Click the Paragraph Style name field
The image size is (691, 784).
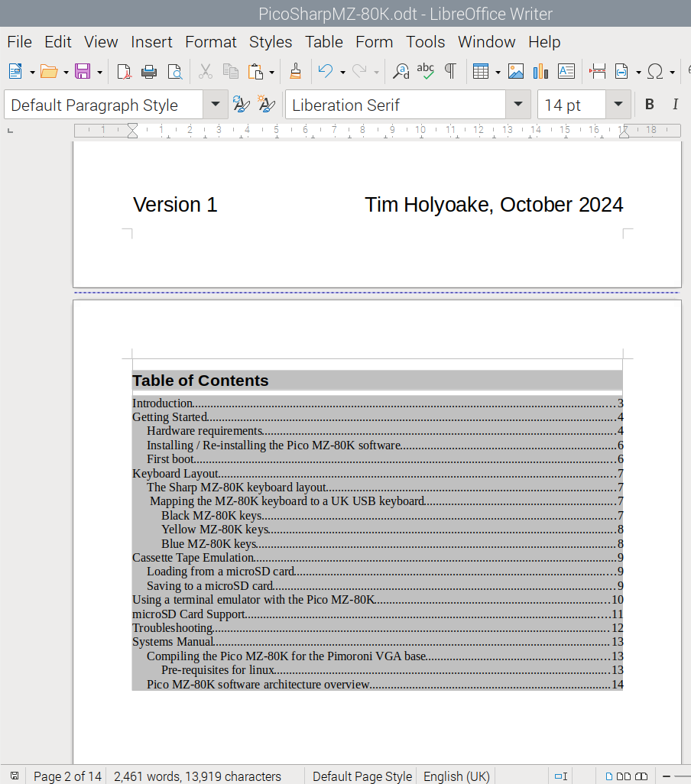[103, 105]
